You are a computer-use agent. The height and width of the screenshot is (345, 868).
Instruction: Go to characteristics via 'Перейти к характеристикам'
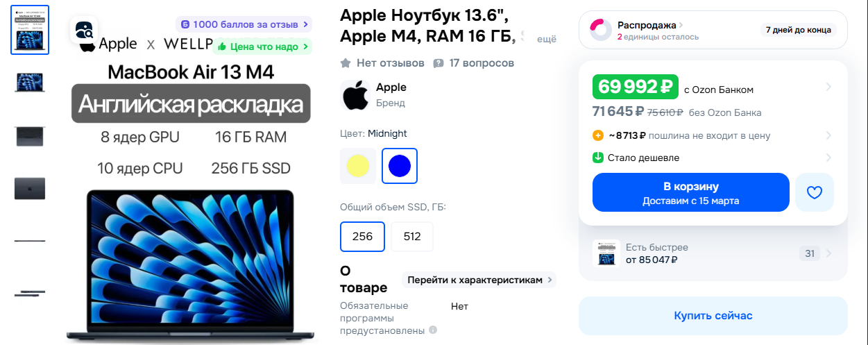tap(479, 280)
